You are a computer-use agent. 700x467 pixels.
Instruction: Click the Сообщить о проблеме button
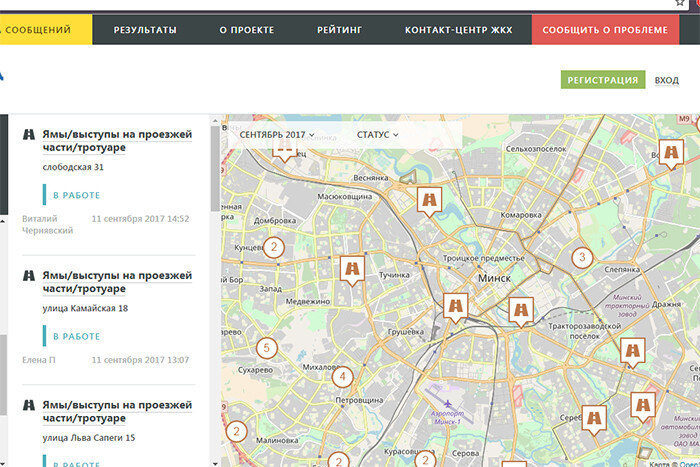(x=605, y=29)
